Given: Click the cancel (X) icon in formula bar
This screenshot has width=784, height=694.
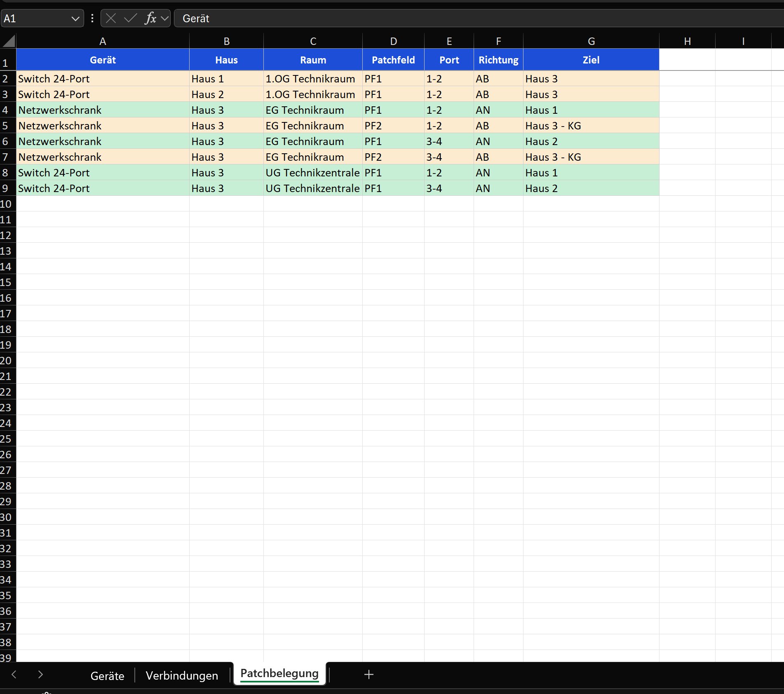Looking at the screenshot, I should point(111,18).
